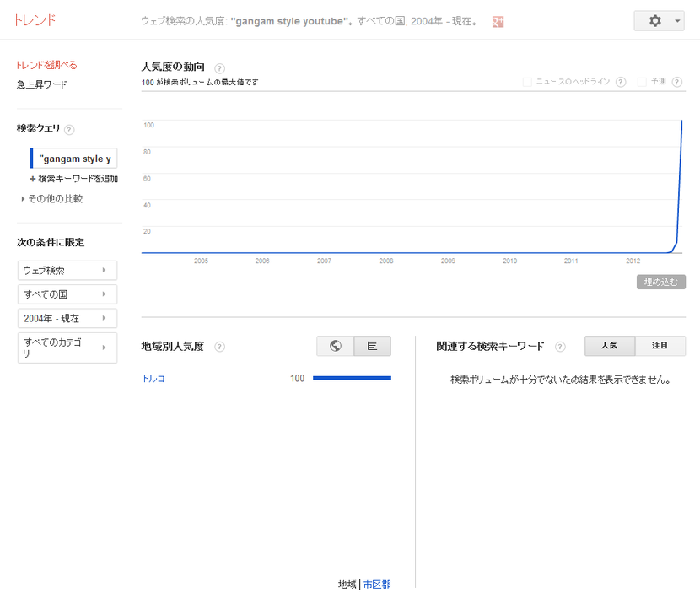
Task: Click the blue bar for トルコ
Action: point(352,378)
